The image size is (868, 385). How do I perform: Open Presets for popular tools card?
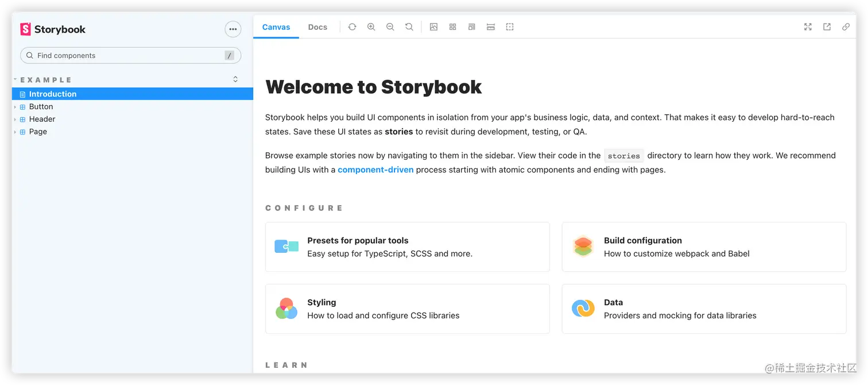click(408, 247)
